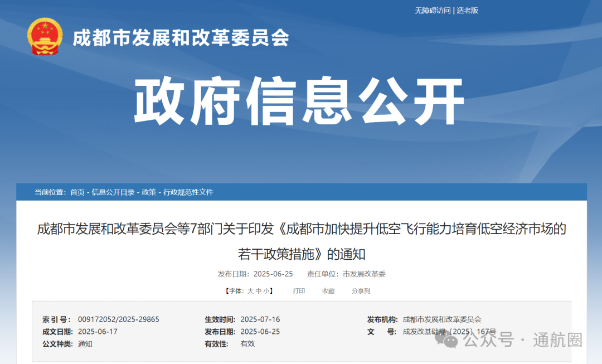Click the national emblem logo icon
Screen dimensions: 602x364
pyautogui.click(x=46, y=37)
